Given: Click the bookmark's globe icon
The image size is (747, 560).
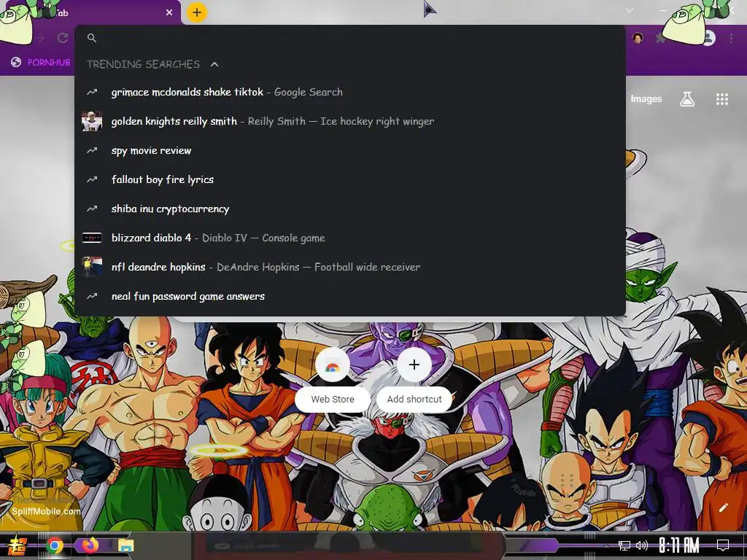Looking at the screenshot, I should pos(16,62).
